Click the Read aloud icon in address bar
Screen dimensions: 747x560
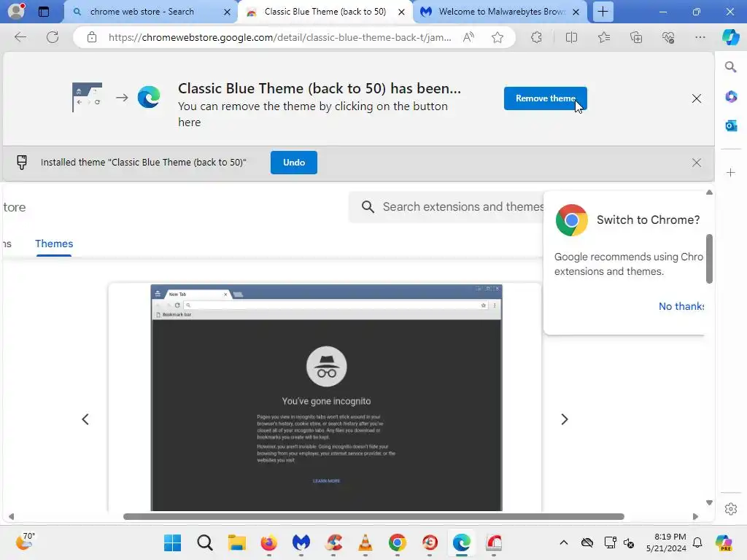469,37
